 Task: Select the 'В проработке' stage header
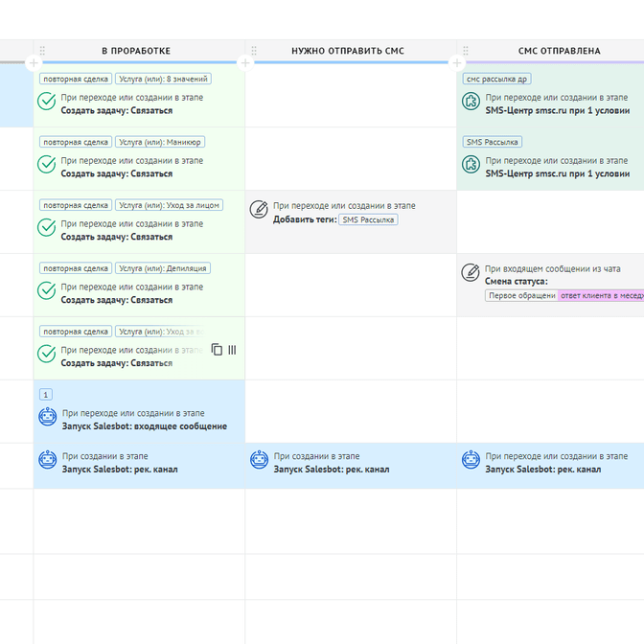coord(136,51)
